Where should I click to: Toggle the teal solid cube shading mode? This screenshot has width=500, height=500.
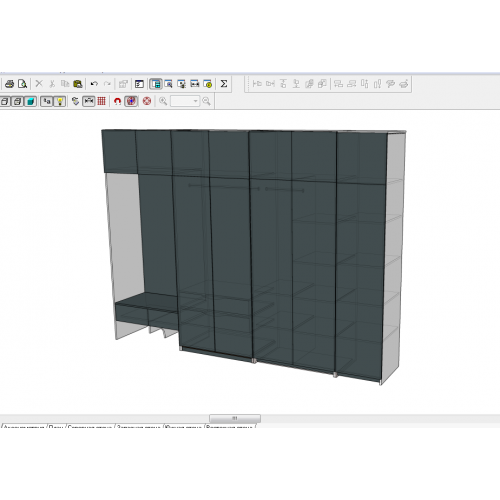tap(31, 101)
